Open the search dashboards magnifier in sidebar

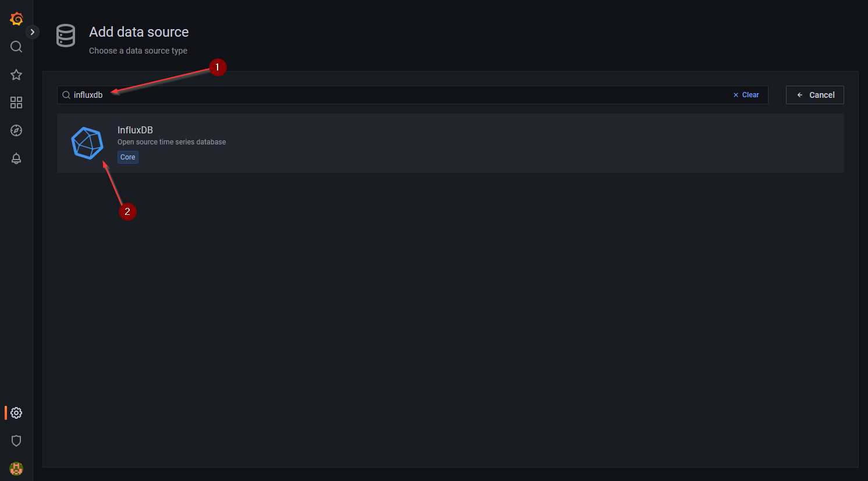[x=16, y=47]
